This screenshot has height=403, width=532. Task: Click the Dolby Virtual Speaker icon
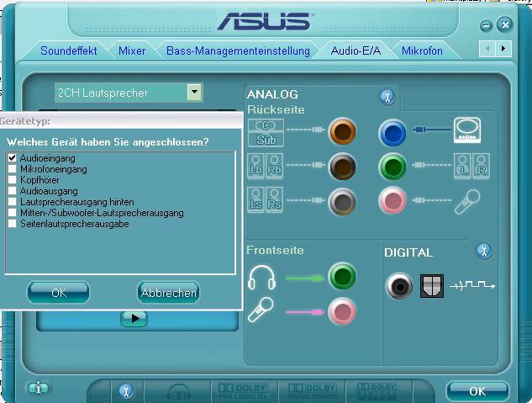(x=312, y=391)
